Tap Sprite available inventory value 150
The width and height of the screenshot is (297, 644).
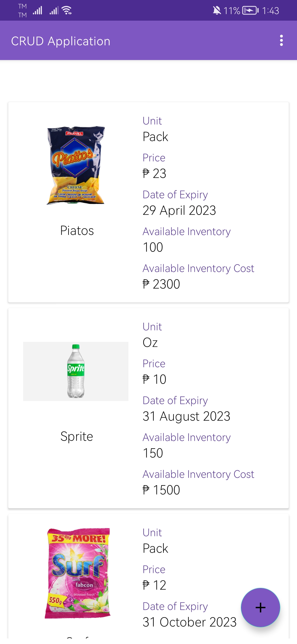(x=153, y=453)
